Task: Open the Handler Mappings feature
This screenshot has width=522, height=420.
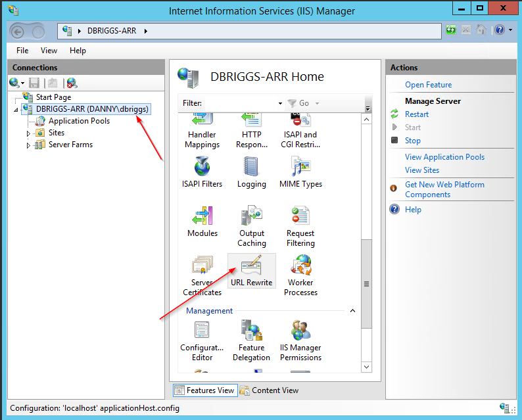Action: [202, 131]
